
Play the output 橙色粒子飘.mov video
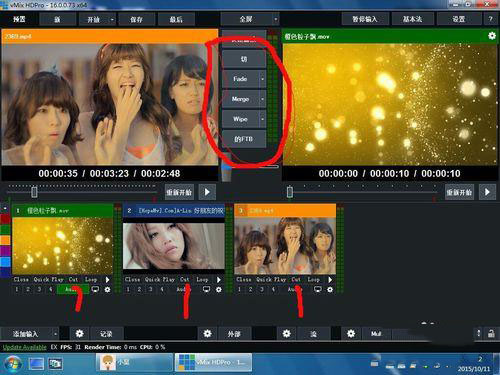(487, 192)
